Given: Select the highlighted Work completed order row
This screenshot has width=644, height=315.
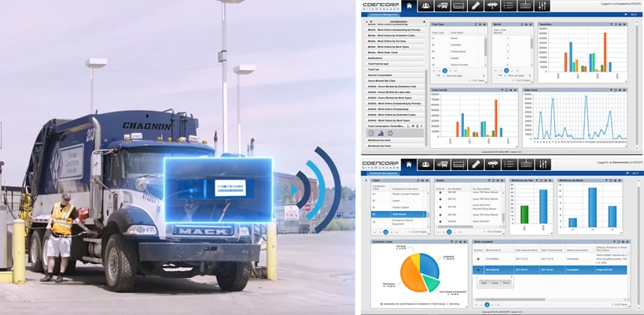Looking at the screenshot, I should coord(550,270).
